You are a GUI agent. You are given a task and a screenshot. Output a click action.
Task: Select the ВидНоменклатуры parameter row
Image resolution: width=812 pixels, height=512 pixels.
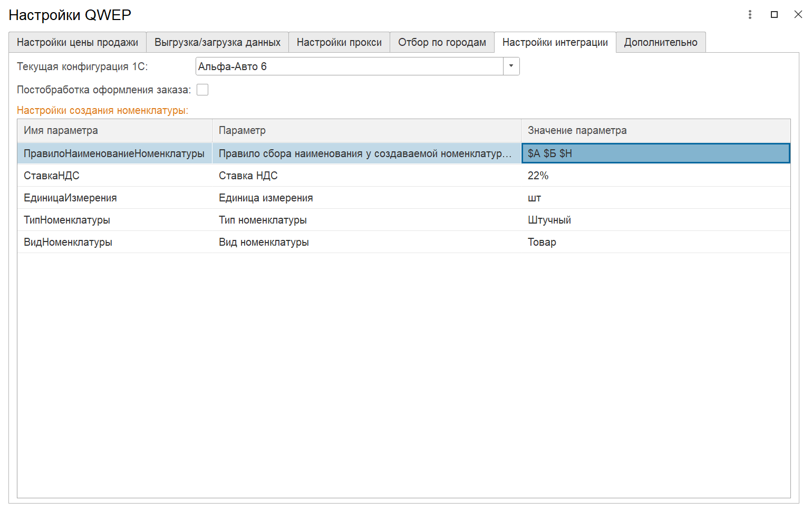[x=68, y=243]
